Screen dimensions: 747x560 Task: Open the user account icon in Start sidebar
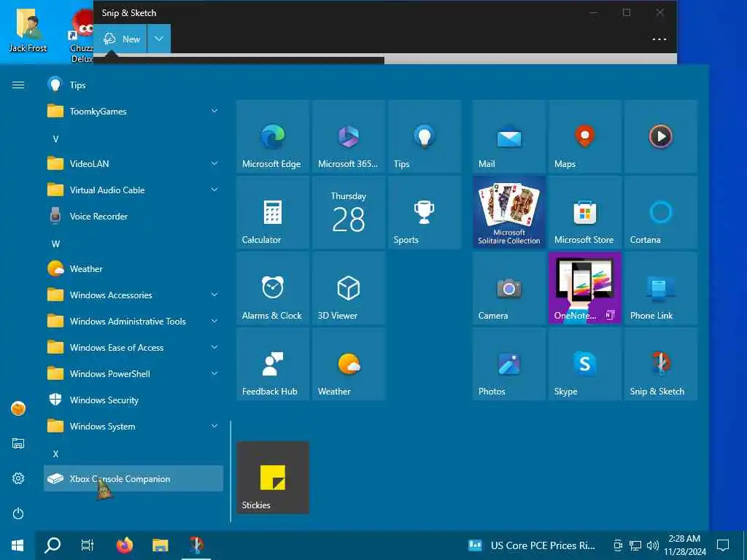18,408
